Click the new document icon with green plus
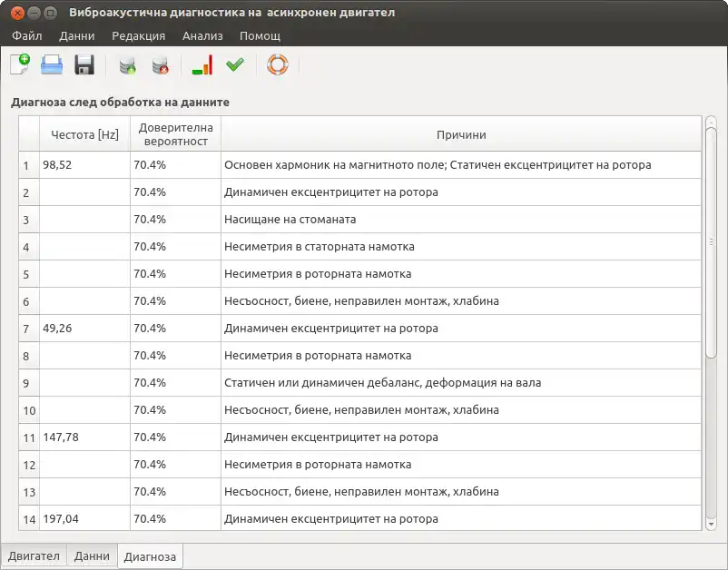Screen dimensions: 728x570 click(20, 64)
